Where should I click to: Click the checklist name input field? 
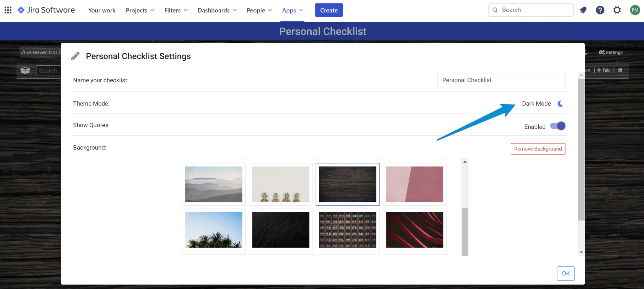tap(501, 80)
